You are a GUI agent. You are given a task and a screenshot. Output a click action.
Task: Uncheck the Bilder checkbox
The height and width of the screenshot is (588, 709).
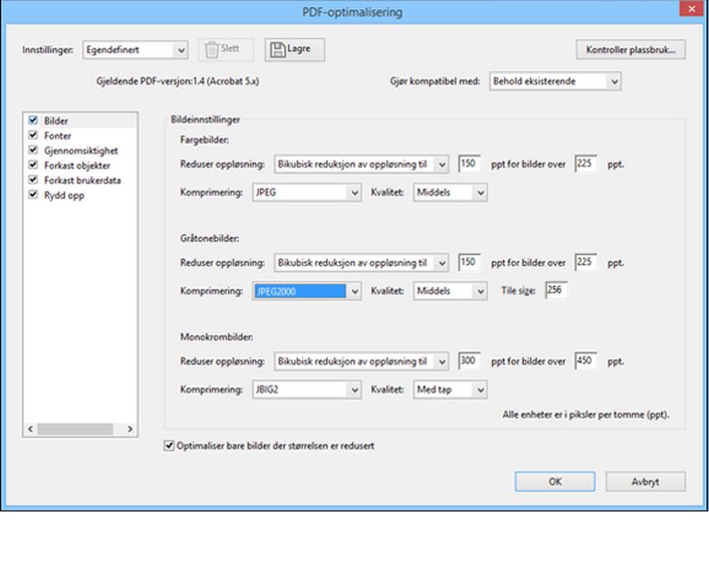pyautogui.click(x=33, y=121)
